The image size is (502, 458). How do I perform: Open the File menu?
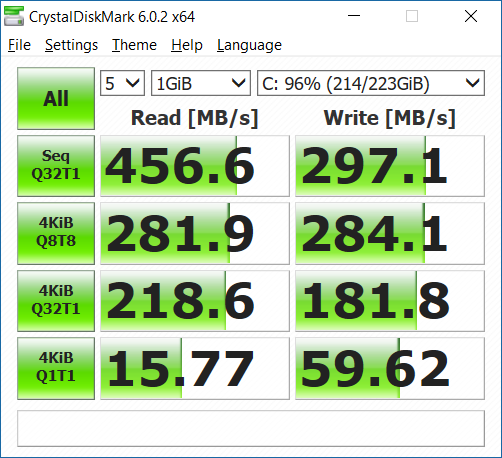point(19,45)
